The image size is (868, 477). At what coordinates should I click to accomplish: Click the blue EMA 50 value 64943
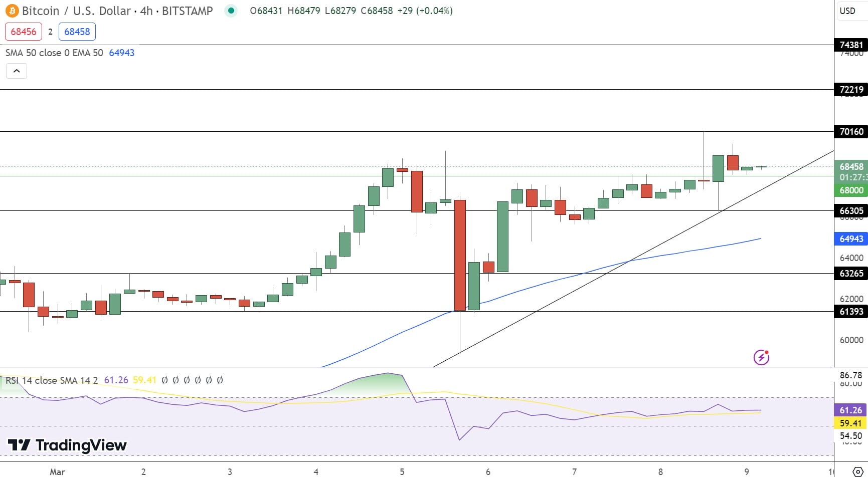click(x=121, y=53)
